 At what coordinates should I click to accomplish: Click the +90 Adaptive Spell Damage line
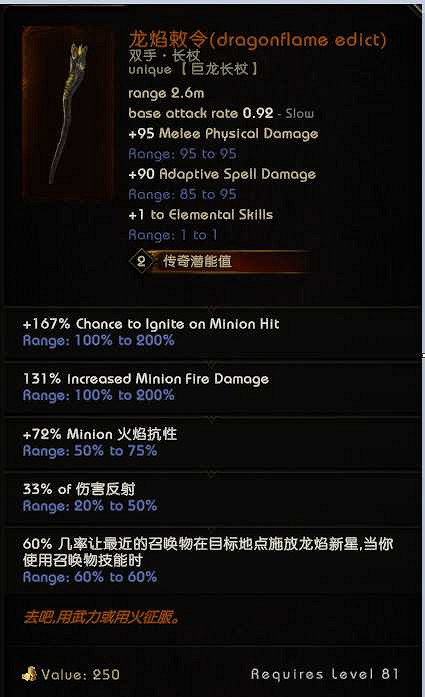(222, 174)
